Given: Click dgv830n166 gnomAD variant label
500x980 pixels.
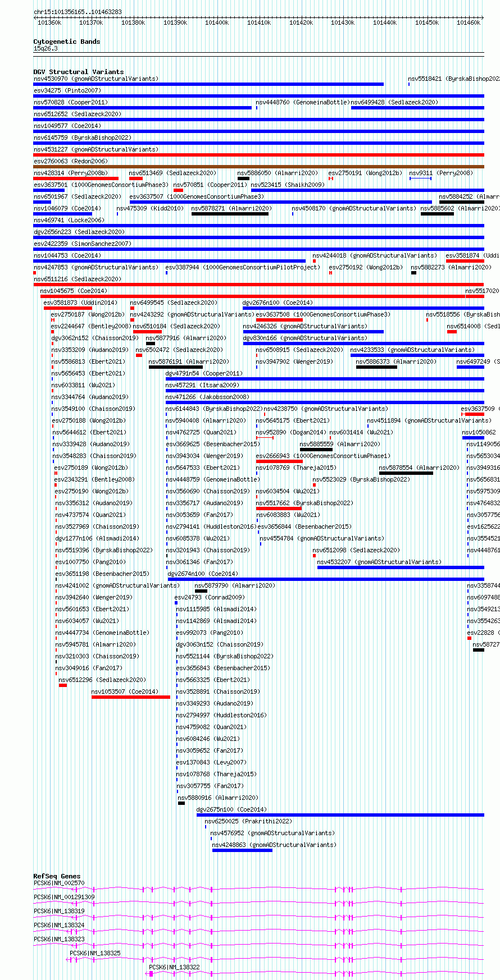Looking at the screenshot, I should [x=305, y=338].
